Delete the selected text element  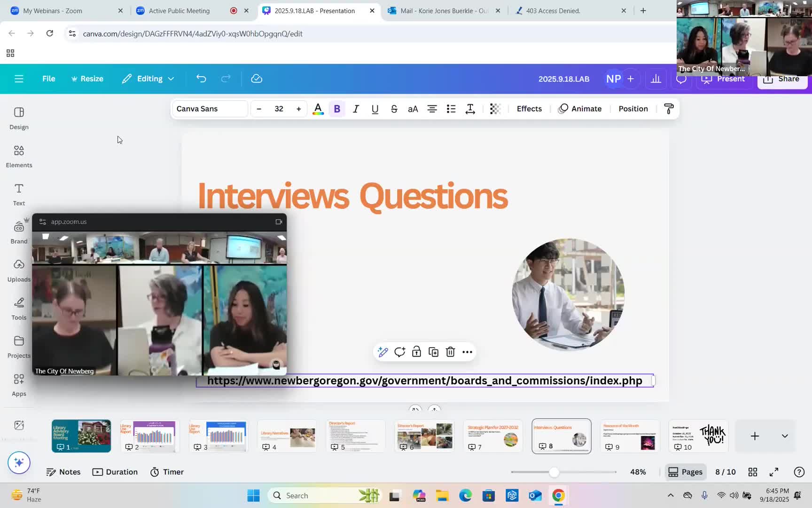[x=450, y=352]
